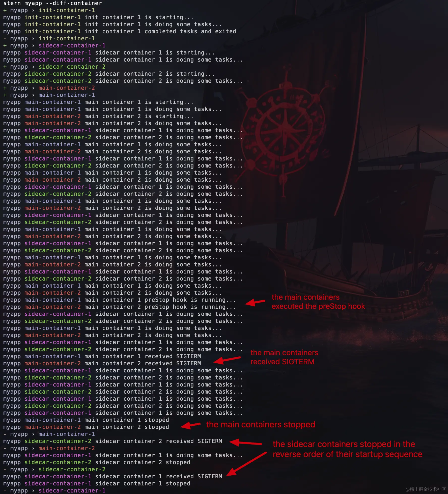Viewport: 448px width, 494px height.
Task: Click the '+ myapp › sidecar-container-2' added line
Action: click(54, 67)
